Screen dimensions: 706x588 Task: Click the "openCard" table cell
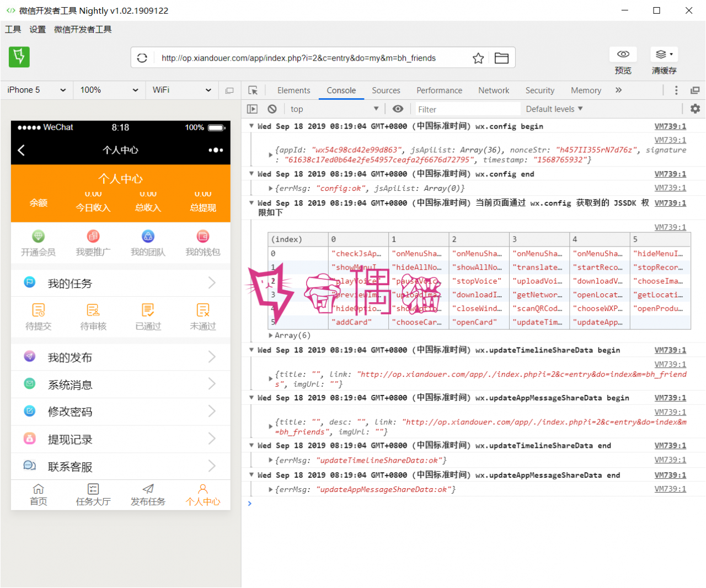point(479,322)
